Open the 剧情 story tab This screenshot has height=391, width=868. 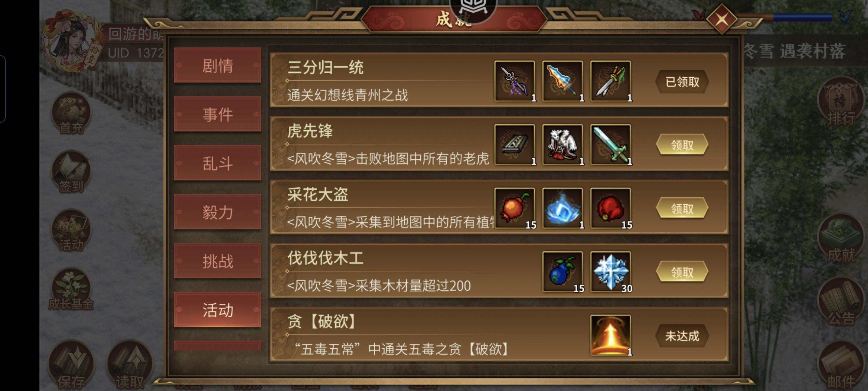[217, 65]
